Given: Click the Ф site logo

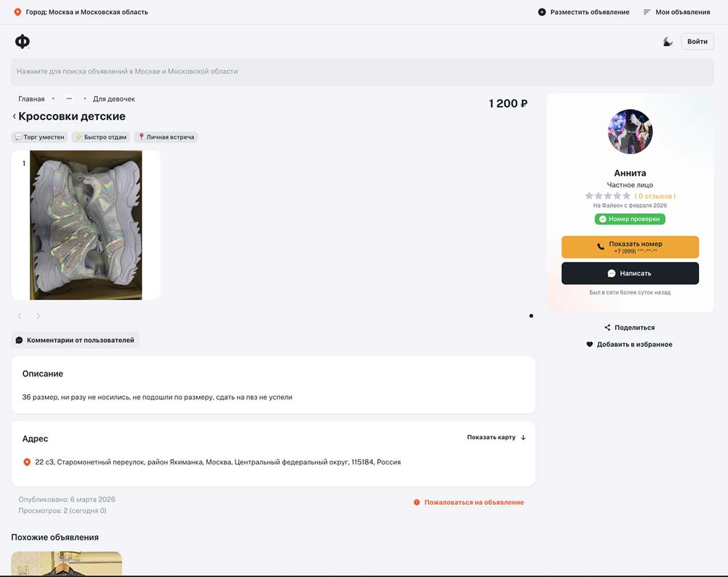Looking at the screenshot, I should (x=22, y=42).
